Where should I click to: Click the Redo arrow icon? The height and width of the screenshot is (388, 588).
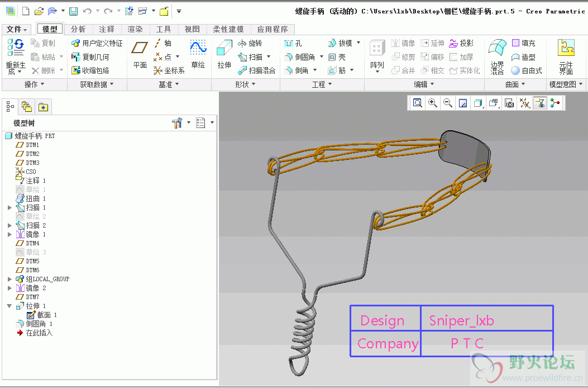click(x=108, y=11)
